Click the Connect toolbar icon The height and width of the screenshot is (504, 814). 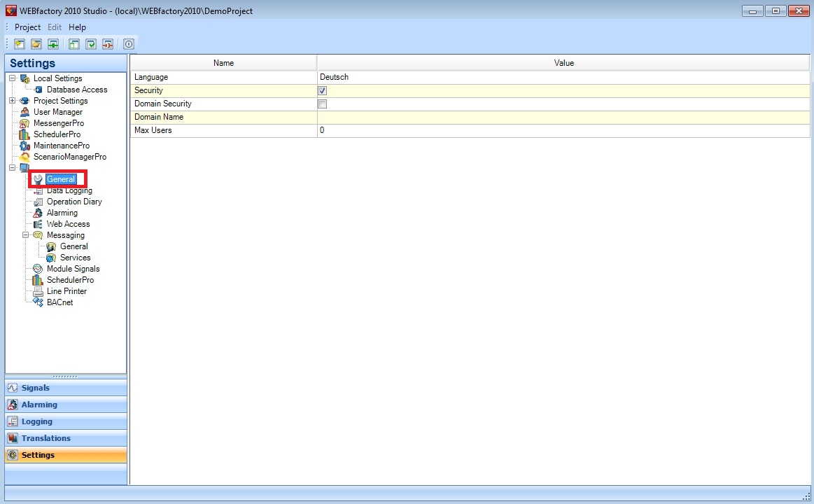(x=52, y=43)
